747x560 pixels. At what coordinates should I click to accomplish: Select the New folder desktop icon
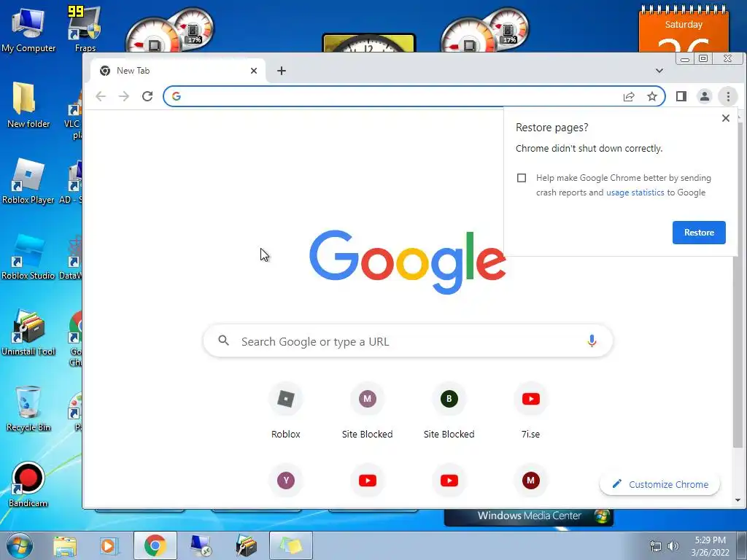point(28,105)
